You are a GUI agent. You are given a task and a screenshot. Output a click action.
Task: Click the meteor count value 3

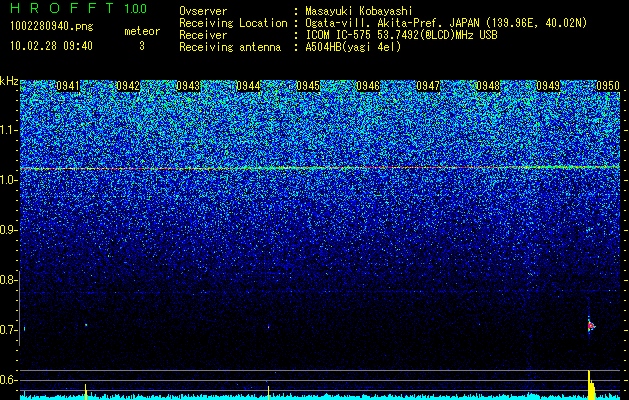(x=142, y=46)
